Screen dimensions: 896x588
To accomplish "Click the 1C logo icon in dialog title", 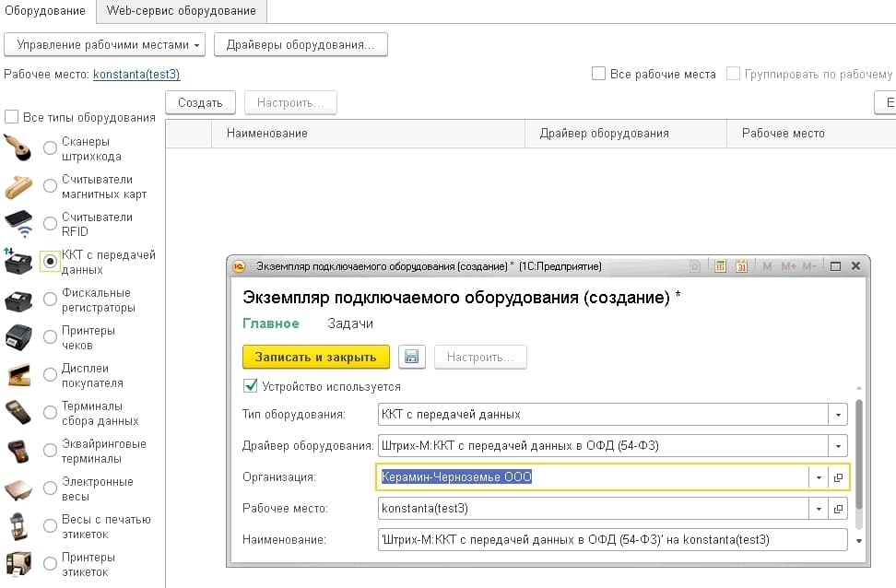I will [239, 266].
